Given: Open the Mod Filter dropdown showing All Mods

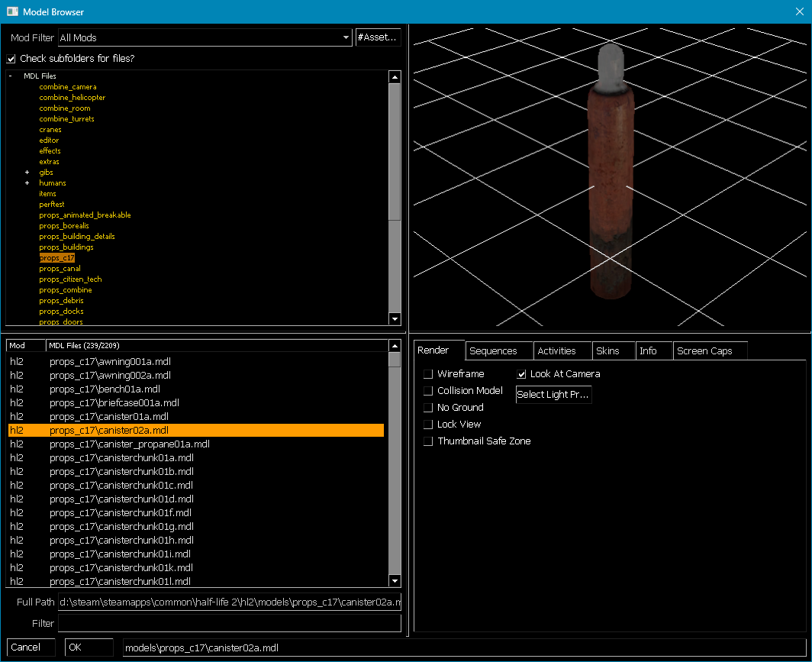Looking at the screenshot, I should 345,37.
